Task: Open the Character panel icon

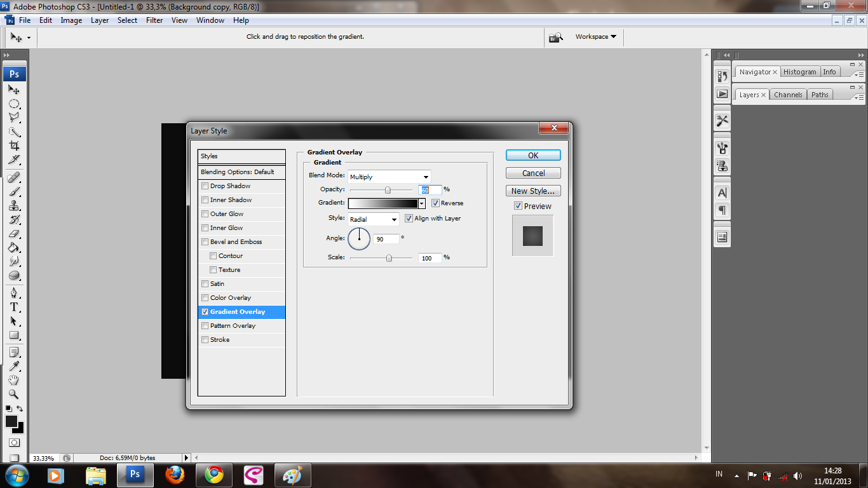Action: click(x=722, y=193)
